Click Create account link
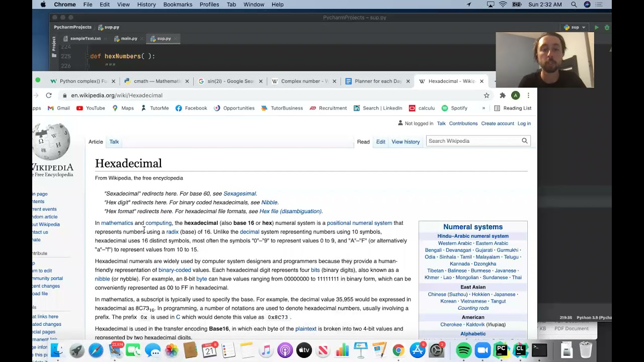The width and height of the screenshot is (644, 362). coord(498,123)
